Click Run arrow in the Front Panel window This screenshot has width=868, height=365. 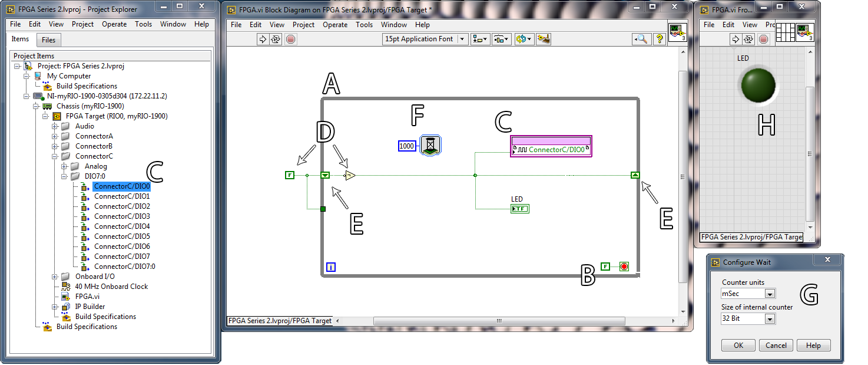tap(735, 40)
